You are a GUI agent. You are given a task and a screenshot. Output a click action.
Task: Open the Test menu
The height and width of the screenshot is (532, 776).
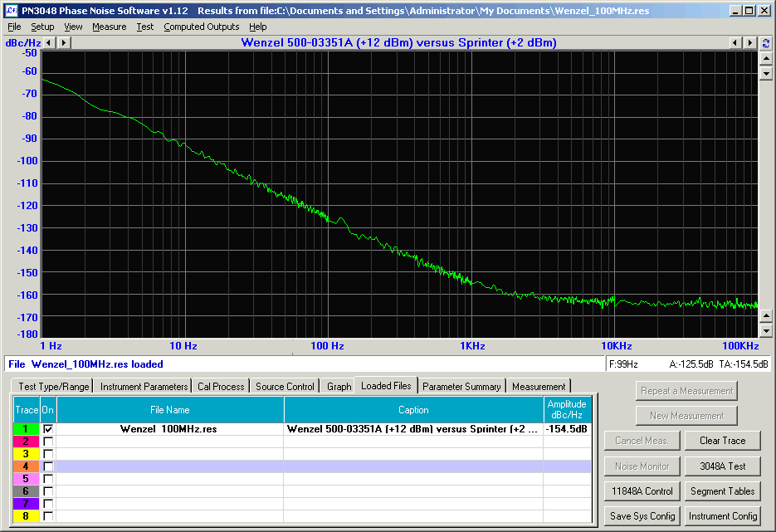click(x=145, y=27)
